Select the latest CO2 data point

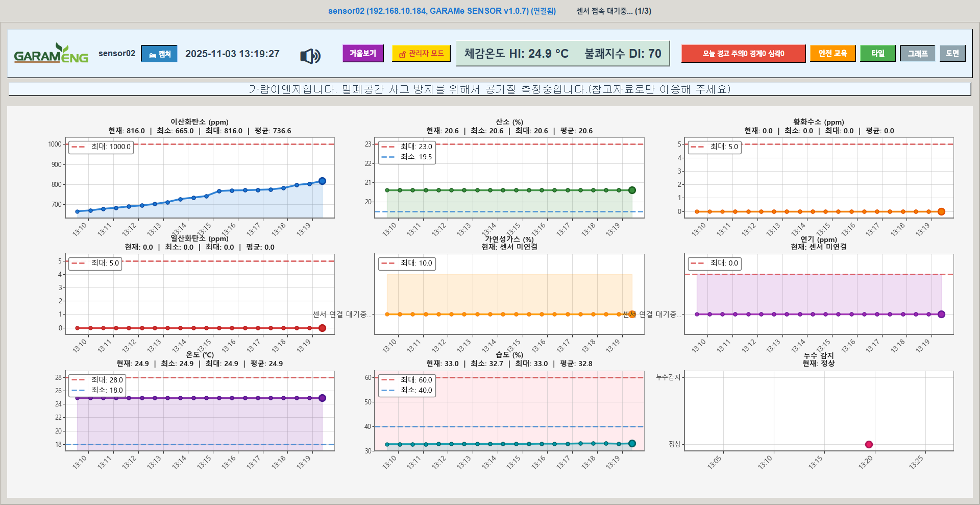click(x=322, y=181)
